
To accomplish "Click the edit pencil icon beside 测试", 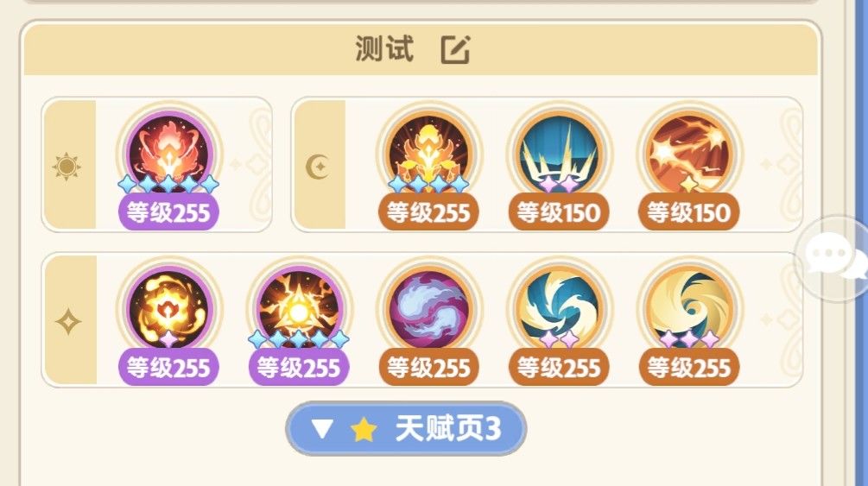I will click(x=455, y=50).
